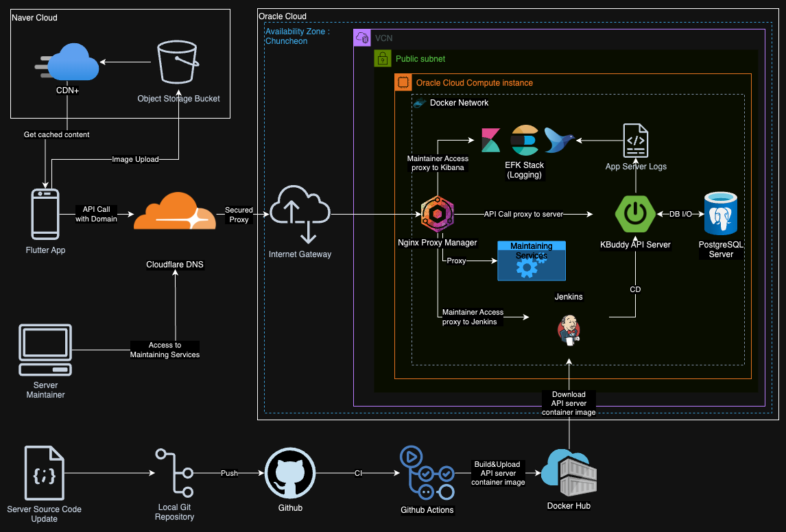The height and width of the screenshot is (532, 786).
Task: Select the 'Secured Proxy' label
Action: 239,215
